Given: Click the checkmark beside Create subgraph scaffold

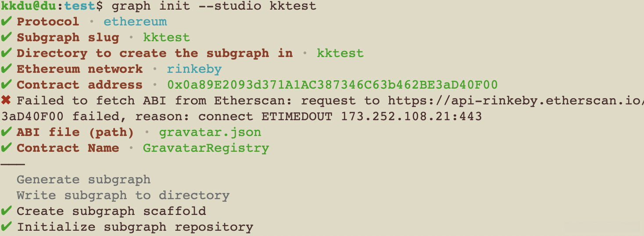Looking at the screenshot, I should pos(6,211).
